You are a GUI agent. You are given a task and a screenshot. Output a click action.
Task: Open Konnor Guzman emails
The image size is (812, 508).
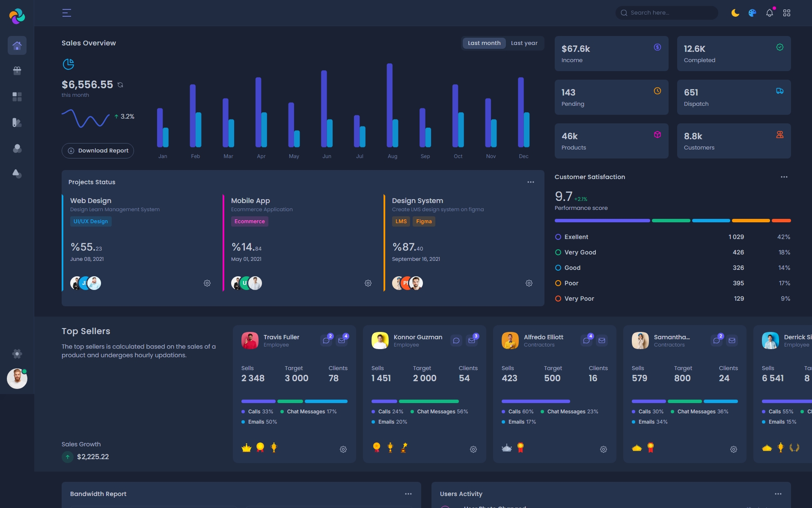point(472,340)
